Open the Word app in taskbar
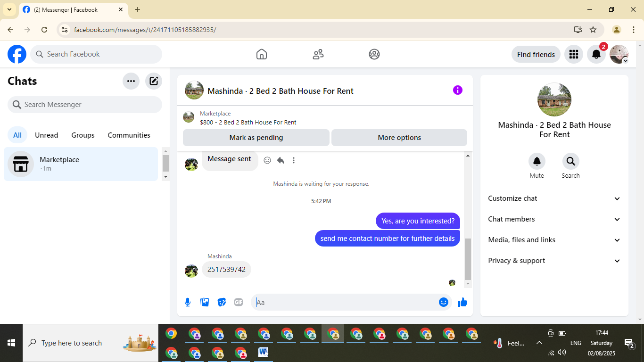This screenshot has width=644, height=362. [263, 352]
